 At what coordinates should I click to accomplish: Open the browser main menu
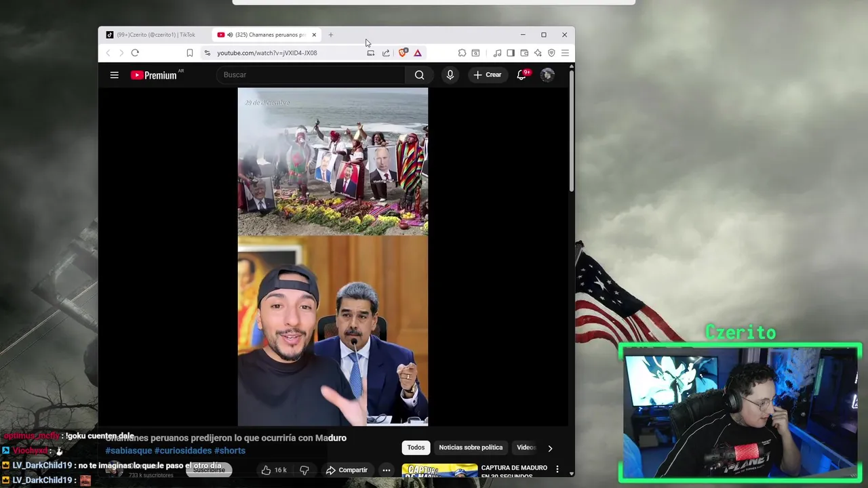point(565,53)
